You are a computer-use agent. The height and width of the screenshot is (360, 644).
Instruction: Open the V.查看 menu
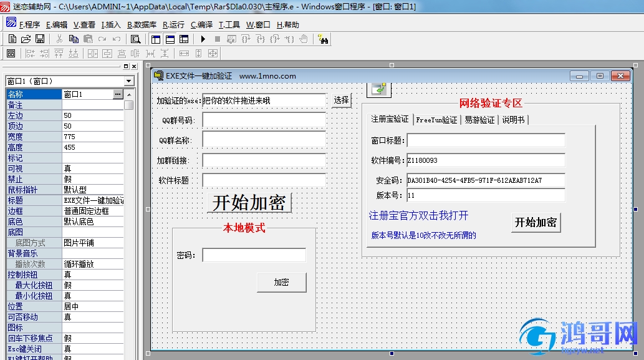pos(84,25)
